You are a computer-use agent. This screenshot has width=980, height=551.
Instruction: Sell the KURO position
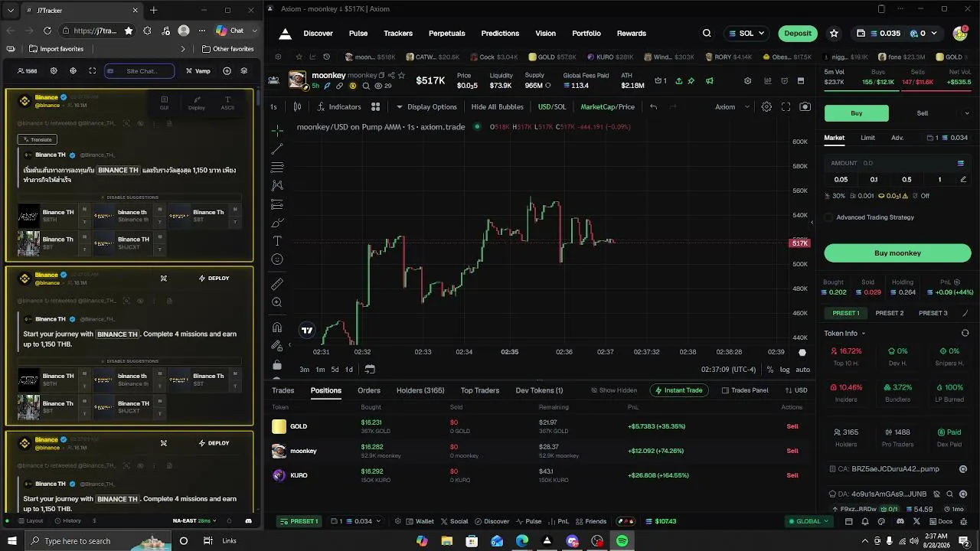792,475
